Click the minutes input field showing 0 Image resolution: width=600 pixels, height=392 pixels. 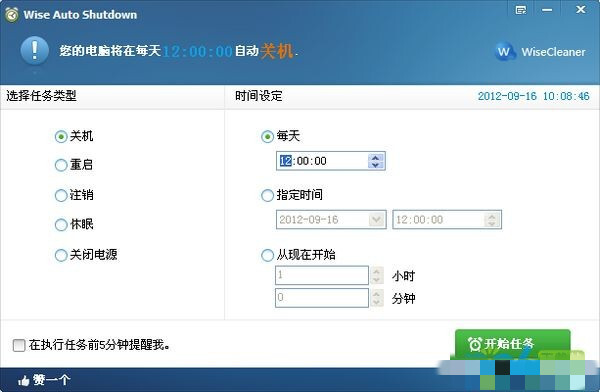[322, 298]
